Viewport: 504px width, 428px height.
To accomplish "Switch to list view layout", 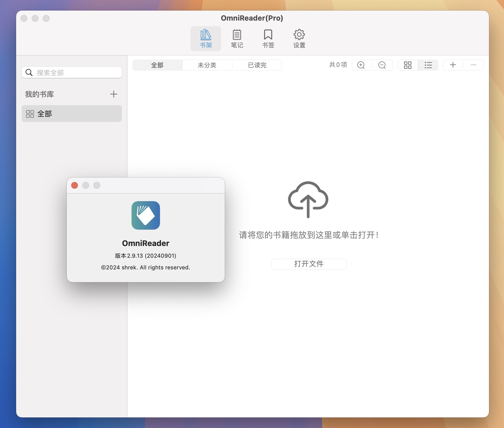I will click(428, 65).
